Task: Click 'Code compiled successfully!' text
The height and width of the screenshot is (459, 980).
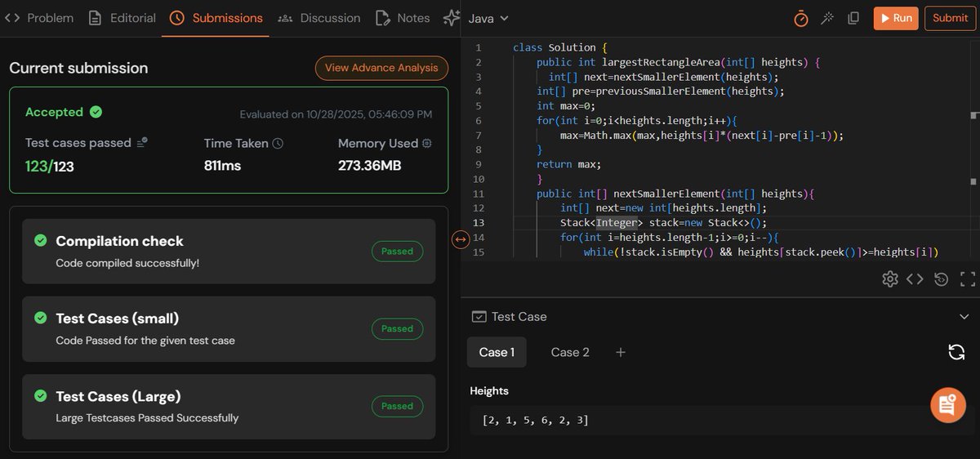Action: tap(127, 263)
